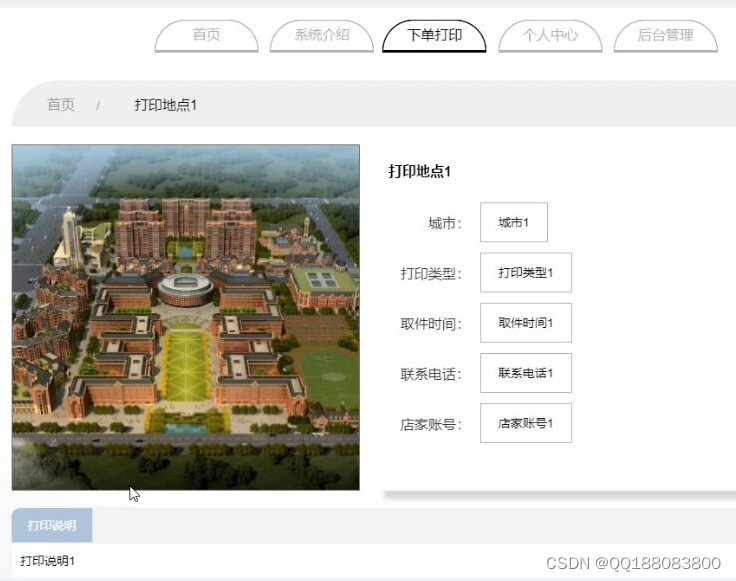Click the 打印地点1 heading
The width and height of the screenshot is (736, 581).
(419, 171)
